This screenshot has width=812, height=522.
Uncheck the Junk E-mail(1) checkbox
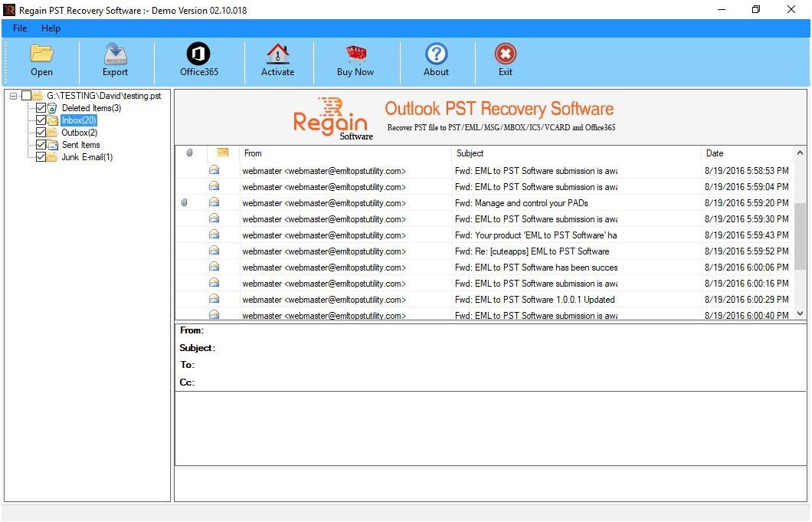tap(41, 157)
